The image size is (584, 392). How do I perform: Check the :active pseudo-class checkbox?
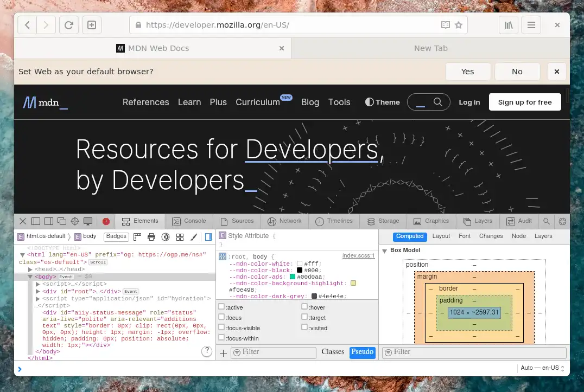click(221, 307)
